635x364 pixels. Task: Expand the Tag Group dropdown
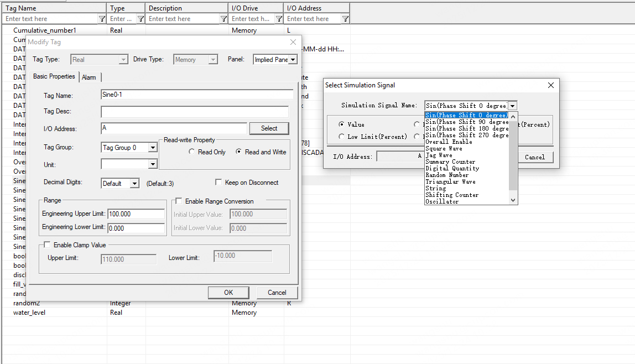153,148
